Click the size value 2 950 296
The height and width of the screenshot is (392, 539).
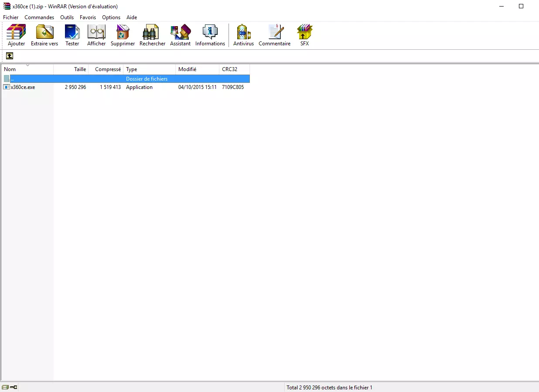pos(75,87)
